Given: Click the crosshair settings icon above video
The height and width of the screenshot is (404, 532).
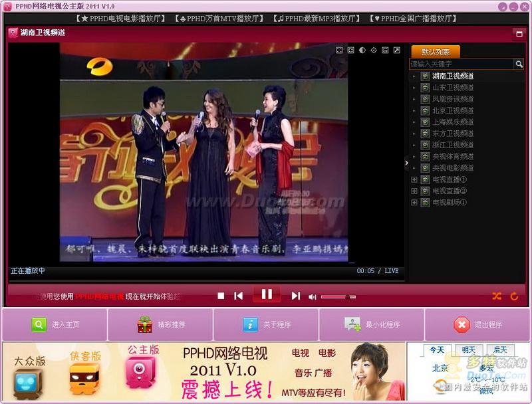Looking at the screenshot, I should point(374,50).
